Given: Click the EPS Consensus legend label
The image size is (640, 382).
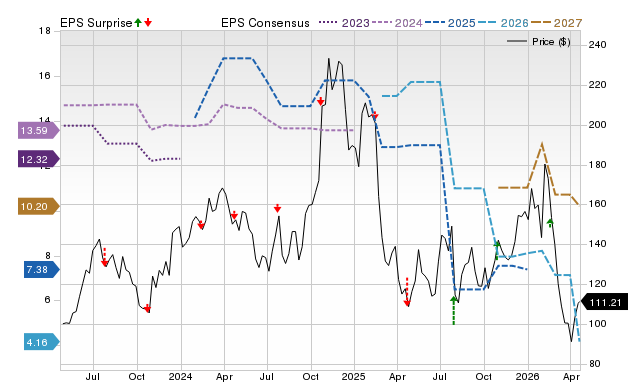Looking at the screenshot, I should click(x=265, y=23).
